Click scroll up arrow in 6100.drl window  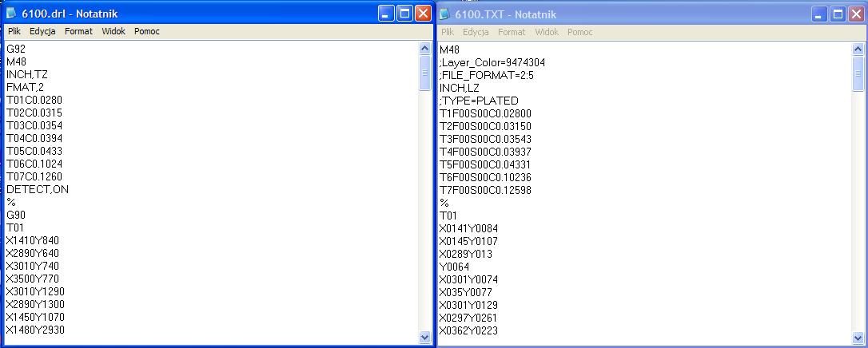pos(424,49)
